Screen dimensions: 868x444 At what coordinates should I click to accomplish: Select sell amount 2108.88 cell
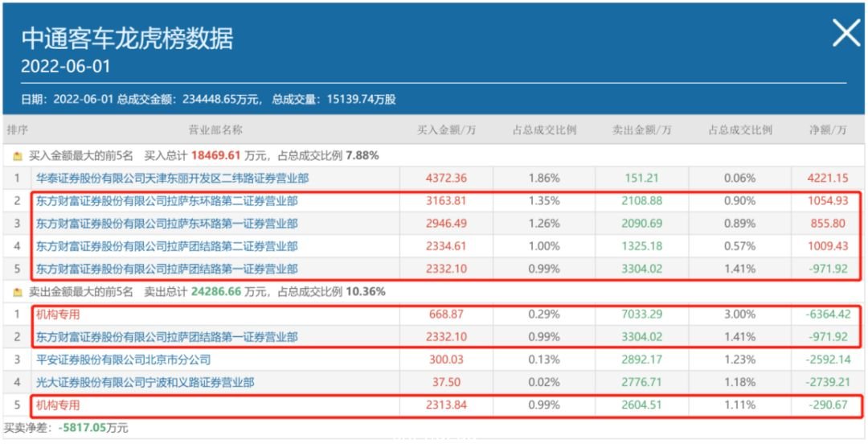(x=642, y=201)
